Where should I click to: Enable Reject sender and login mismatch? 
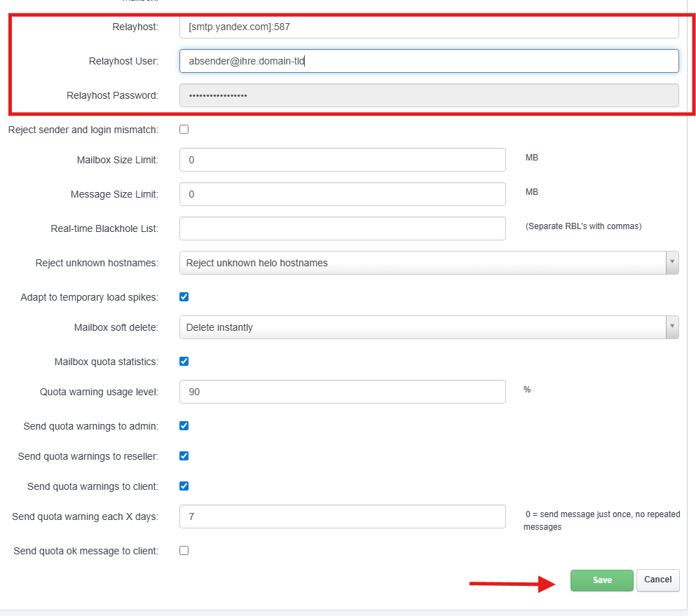pos(184,130)
